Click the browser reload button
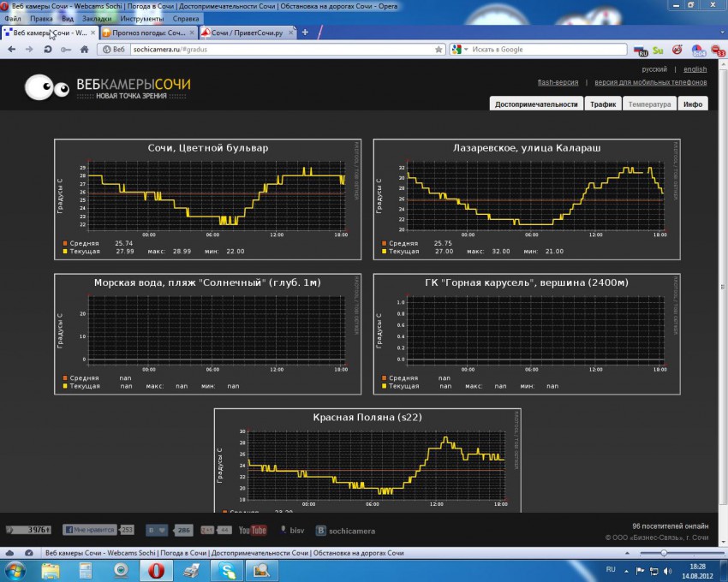Viewport: 728px width, 582px height. pyautogui.click(x=46, y=50)
